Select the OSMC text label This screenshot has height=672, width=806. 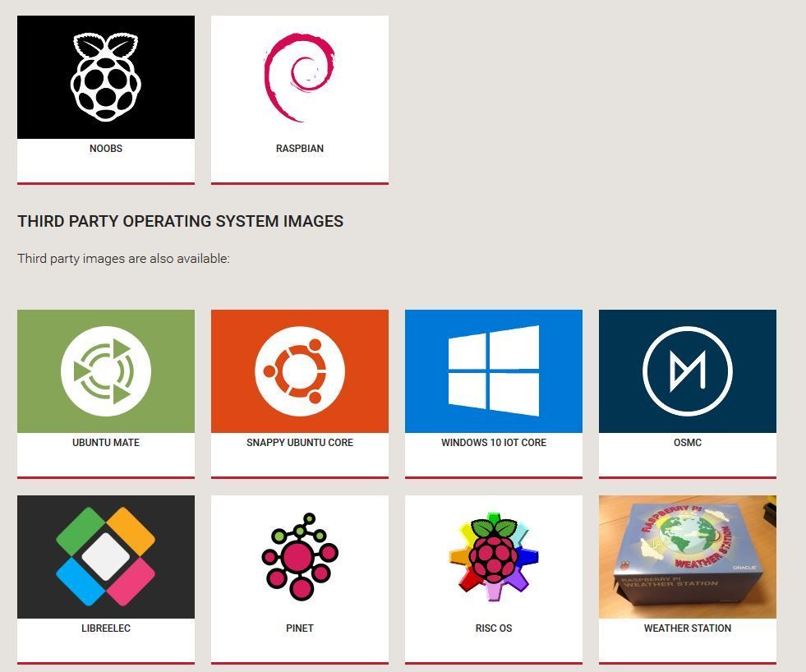coord(687,442)
